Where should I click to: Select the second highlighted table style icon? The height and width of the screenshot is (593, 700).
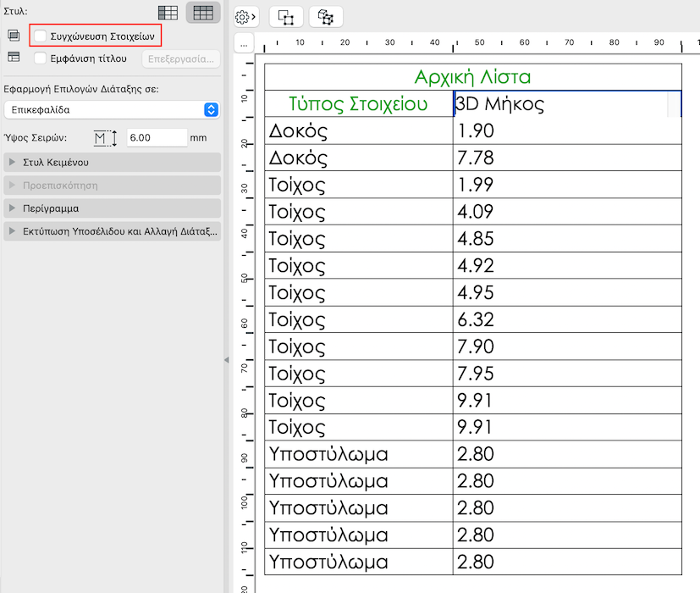pyautogui.click(x=203, y=13)
